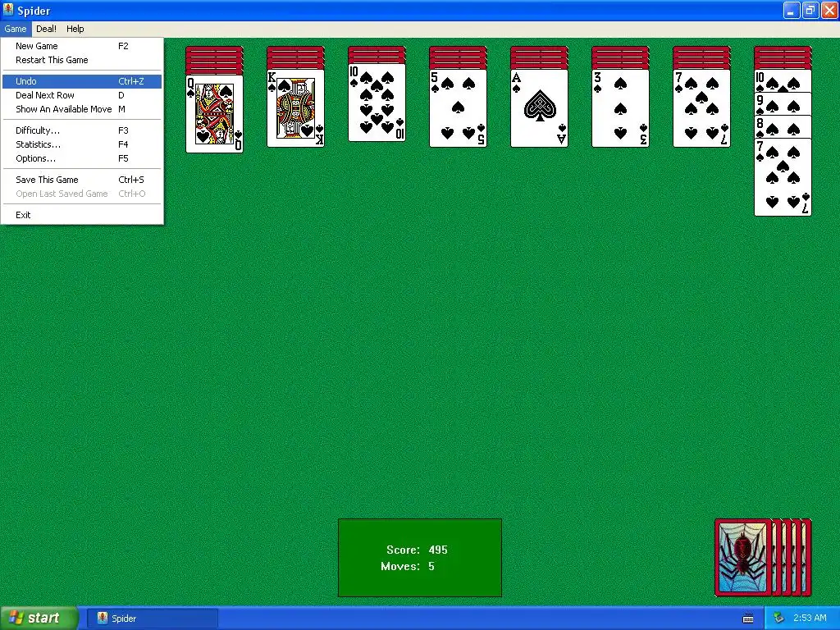Select the King of Spades card
840x630 pixels.
295,107
